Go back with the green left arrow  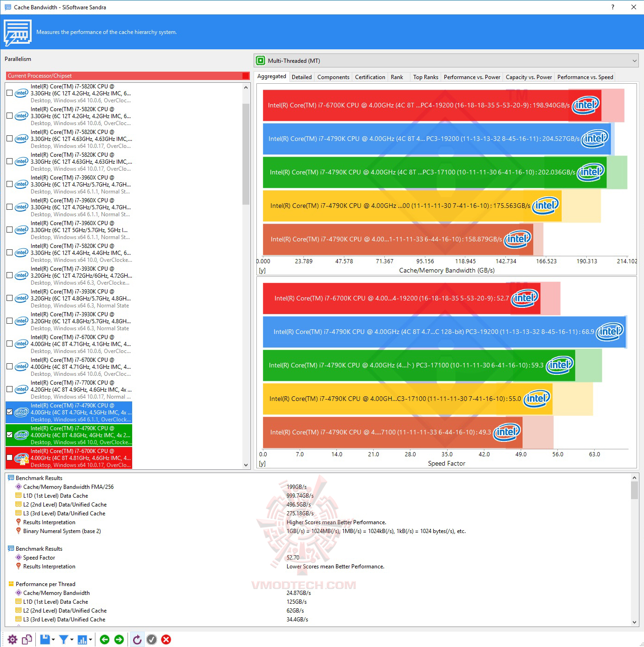point(105,640)
